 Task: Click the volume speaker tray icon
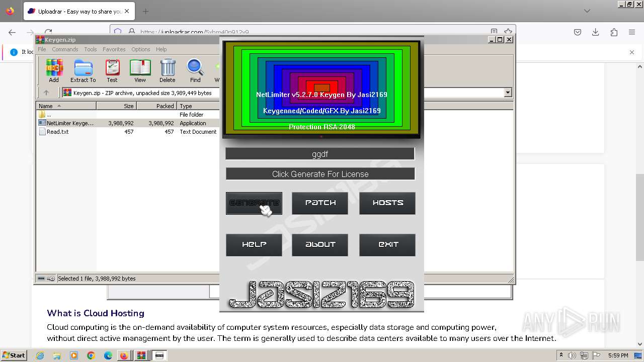(x=573, y=355)
